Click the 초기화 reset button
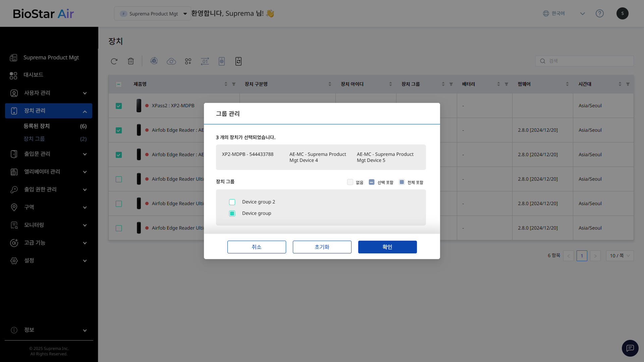 click(322, 247)
